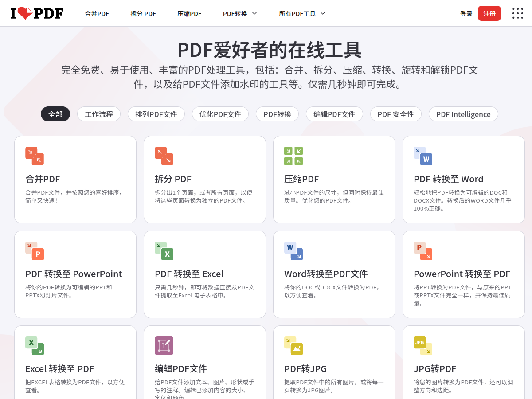
Task: Click description starting '提取PDF文件中的所有图片'
Action: point(334,386)
